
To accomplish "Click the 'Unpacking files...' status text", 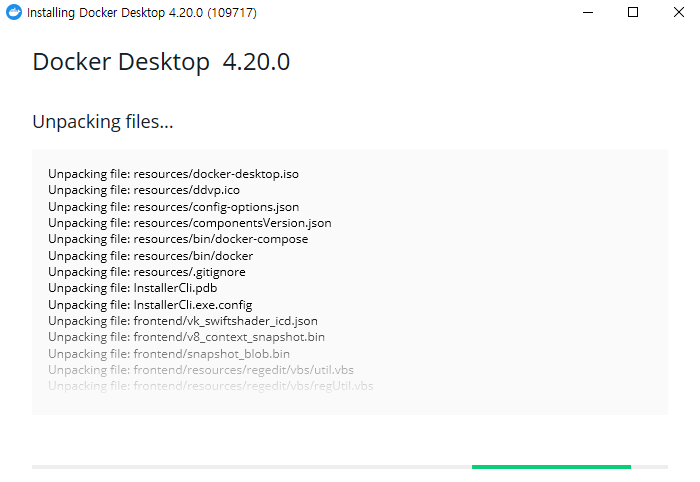I will [103, 122].
